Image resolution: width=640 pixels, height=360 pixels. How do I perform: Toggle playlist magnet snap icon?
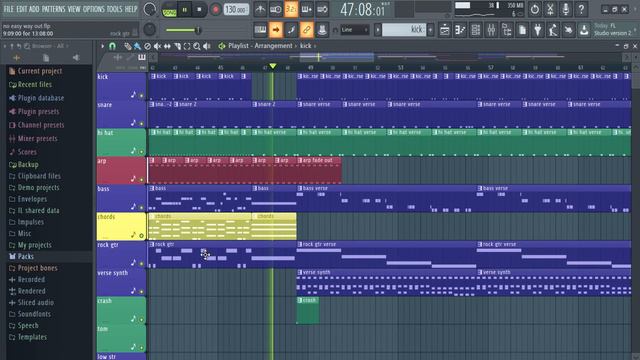[x=112, y=46]
